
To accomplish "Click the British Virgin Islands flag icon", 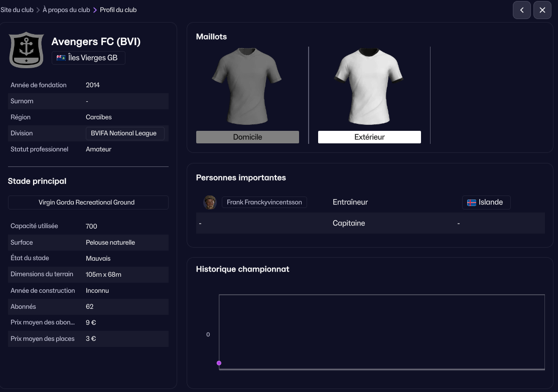I will 61,58.
